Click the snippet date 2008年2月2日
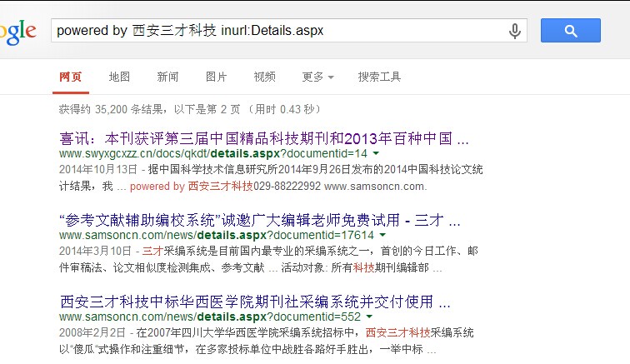This screenshot has width=630, height=364. [x=92, y=332]
